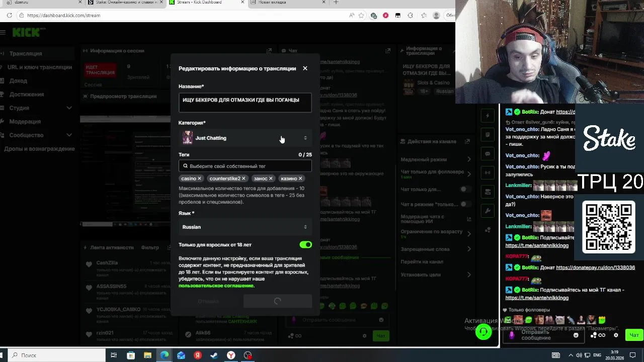
Task: Remove the counterstrike2 tag
Action: pyautogui.click(x=244, y=178)
